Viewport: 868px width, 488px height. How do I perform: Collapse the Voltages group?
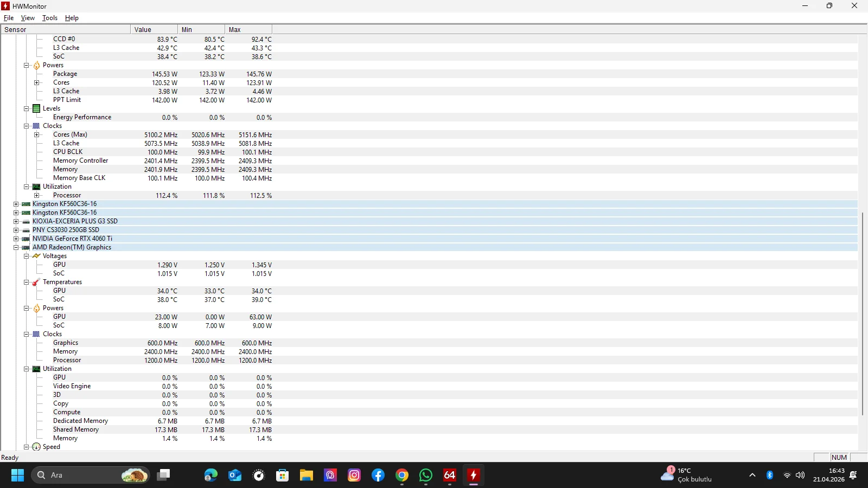26,256
